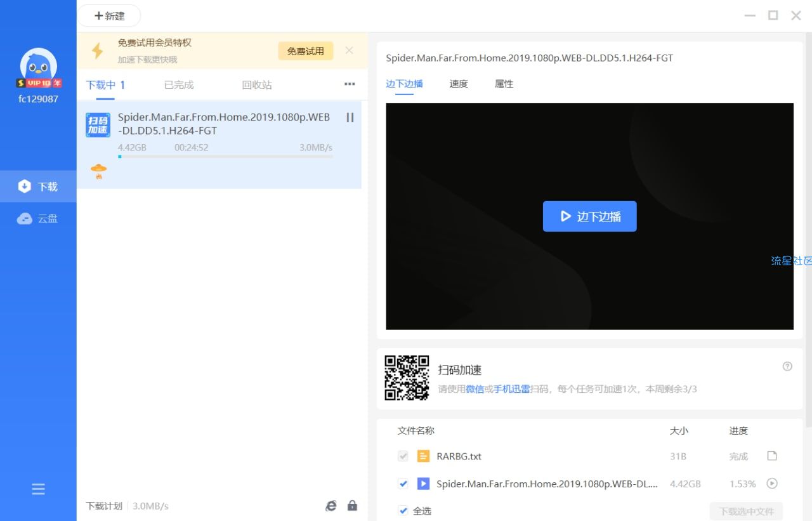812x521 pixels.
Task: Uncheck the Spider.Man video file checkbox
Action: [403, 484]
